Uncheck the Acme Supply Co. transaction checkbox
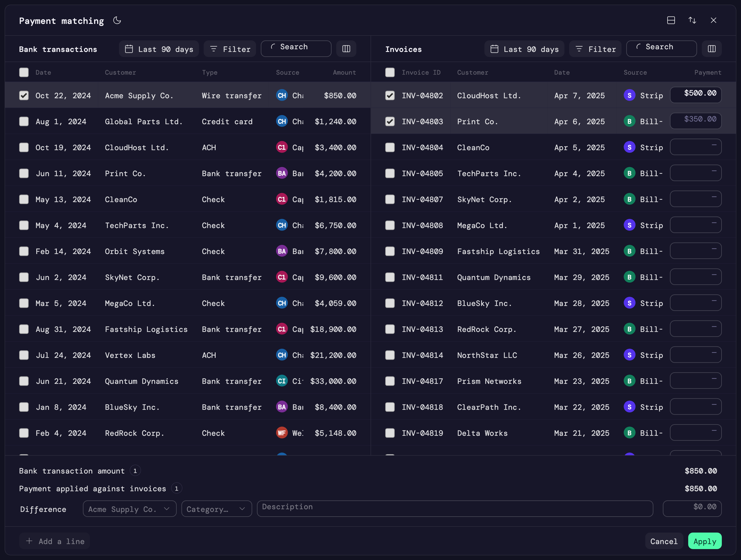Screen dimensions: 741x560 (24, 96)
